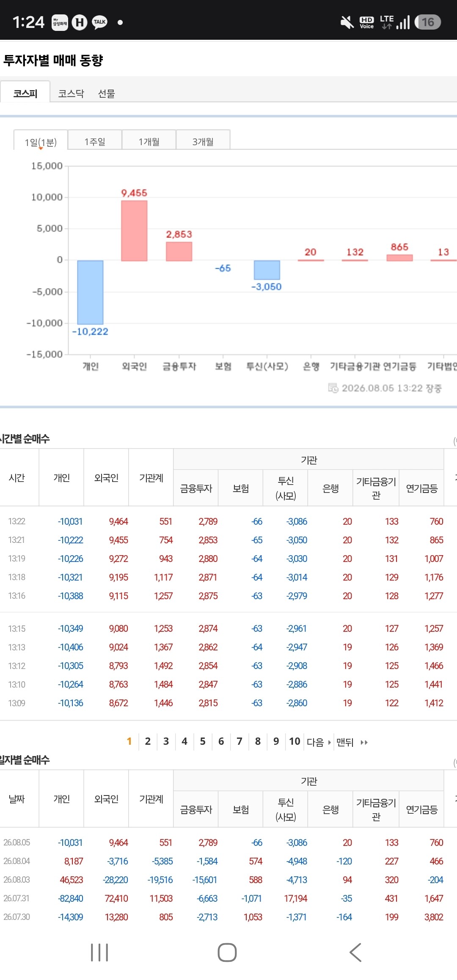This screenshot has height=980, width=457.
Task: Go to page 2 of hourly data
Action: pyautogui.click(x=148, y=741)
